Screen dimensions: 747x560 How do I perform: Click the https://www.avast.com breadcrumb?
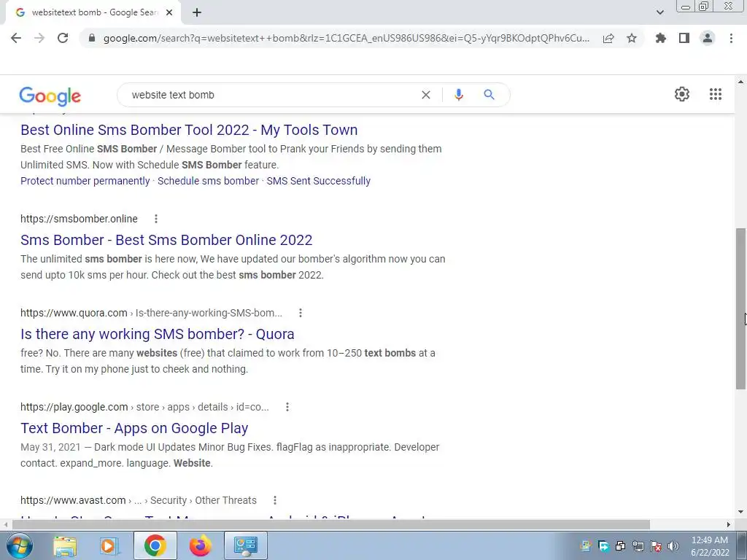138,500
